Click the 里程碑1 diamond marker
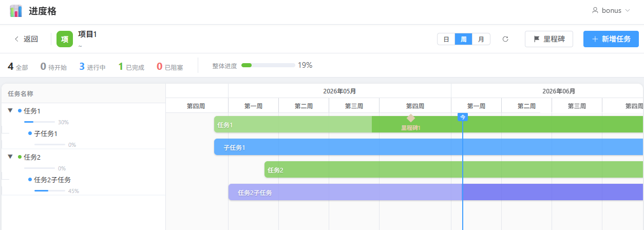The image size is (644, 230). click(411, 118)
